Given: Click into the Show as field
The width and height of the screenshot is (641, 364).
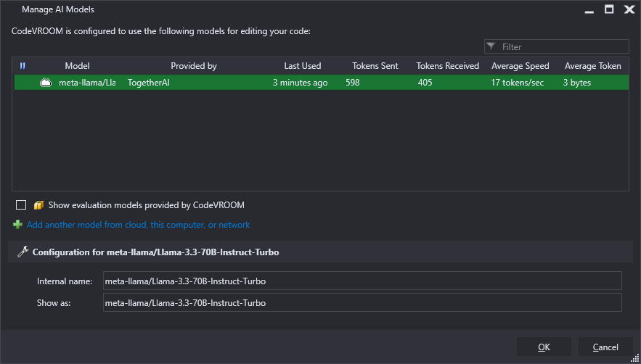Looking at the screenshot, I should point(362,302).
